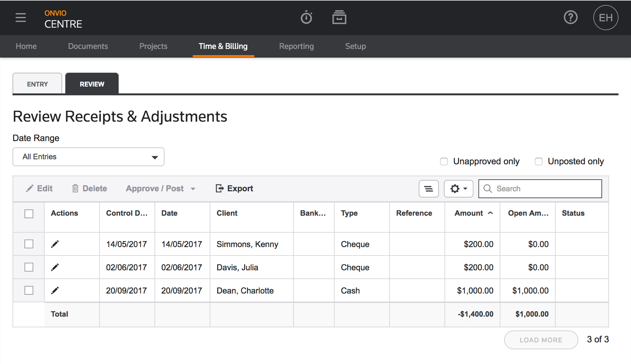This screenshot has height=364, width=631.
Task: Open the Reporting menu
Action: click(x=296, y=46)
